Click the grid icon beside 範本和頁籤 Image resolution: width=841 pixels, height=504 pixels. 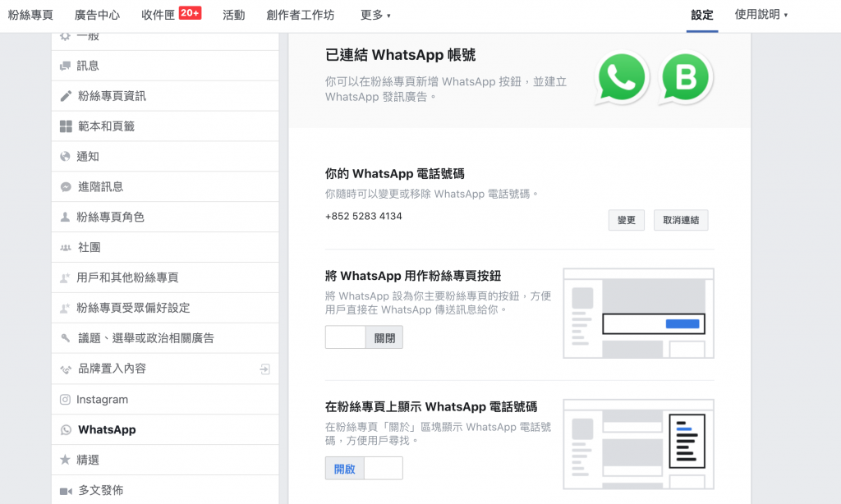pos(66,126)
